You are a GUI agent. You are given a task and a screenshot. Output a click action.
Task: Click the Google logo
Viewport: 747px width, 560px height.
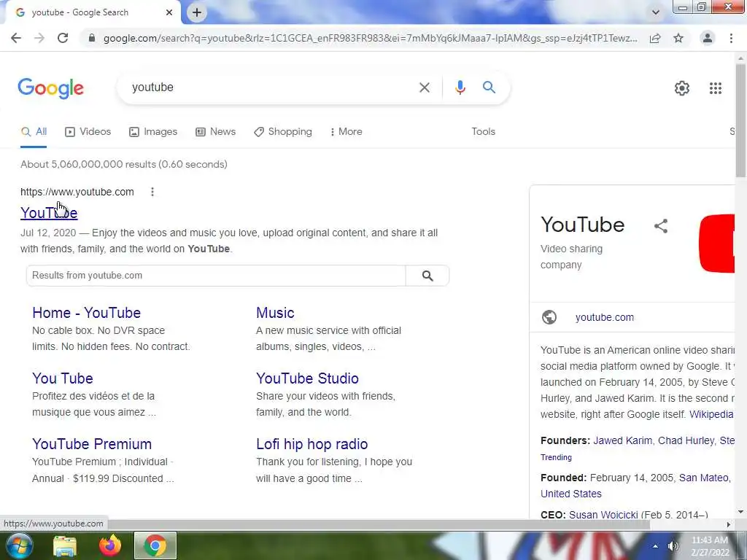coord(51,88)
